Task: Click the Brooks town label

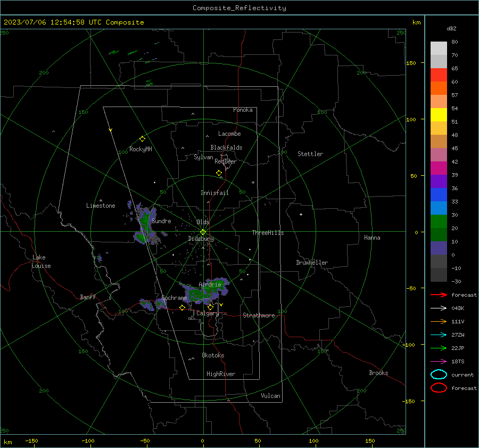Action: click(x=378, y=373)
